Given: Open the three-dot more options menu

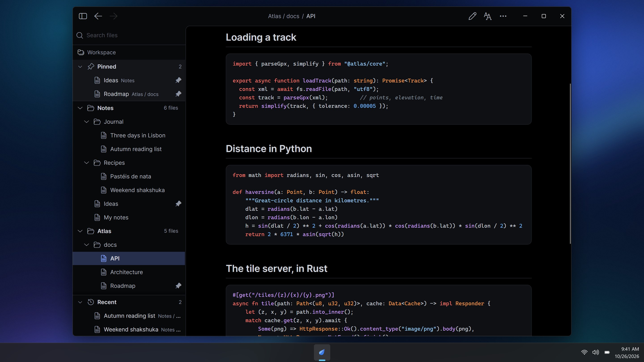Looking at the screenshot, I should 503,16.
